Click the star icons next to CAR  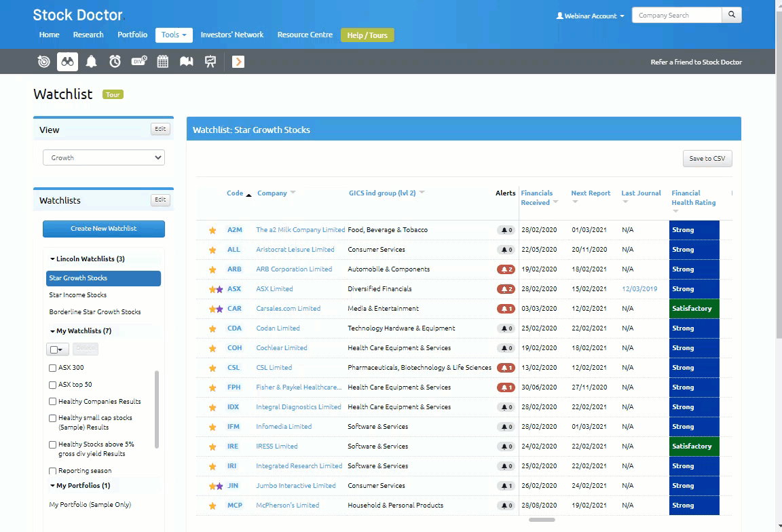coord(216,309)
